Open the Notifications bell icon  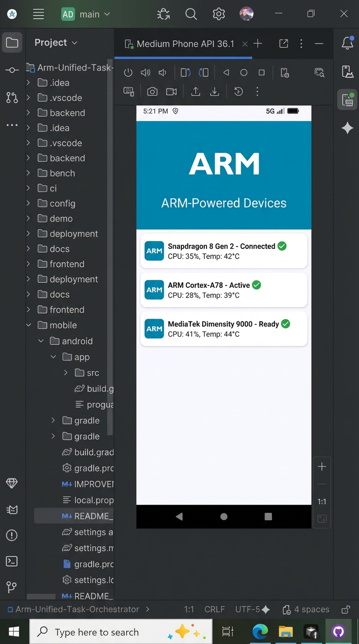click(x=347, y=44)
